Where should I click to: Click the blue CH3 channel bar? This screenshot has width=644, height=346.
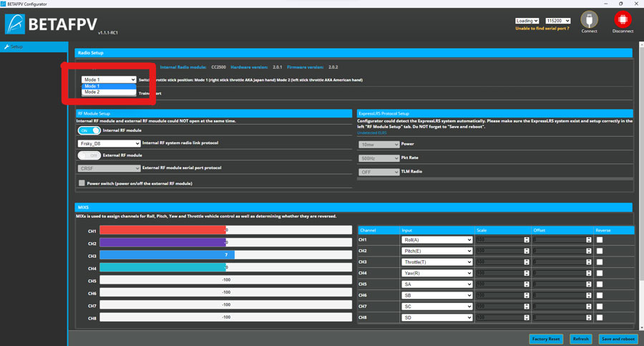[x=167, y=255]
